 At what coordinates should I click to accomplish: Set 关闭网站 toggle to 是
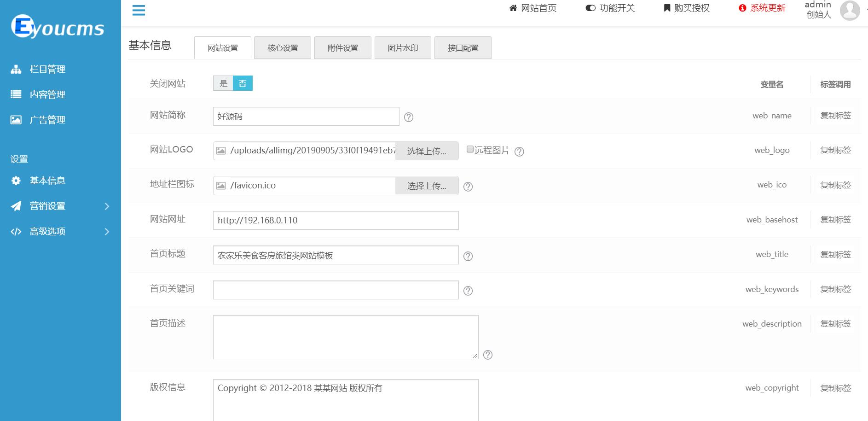223,83
